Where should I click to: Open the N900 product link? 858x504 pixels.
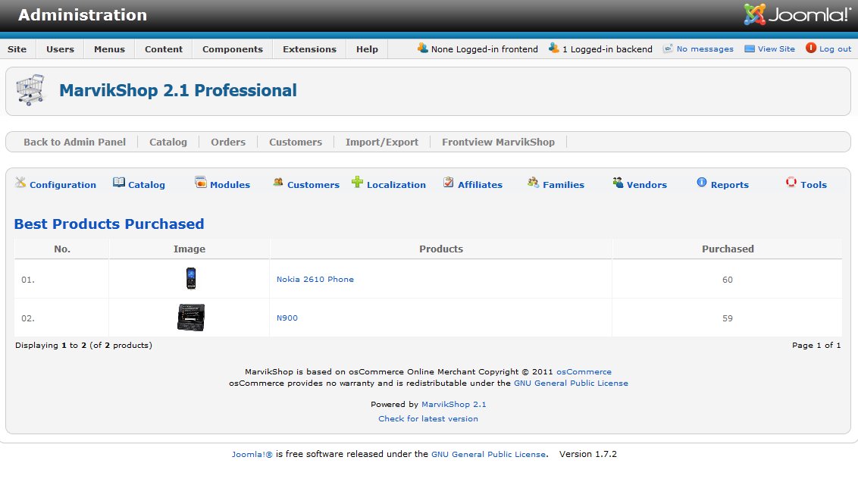[x=287, y=318]
